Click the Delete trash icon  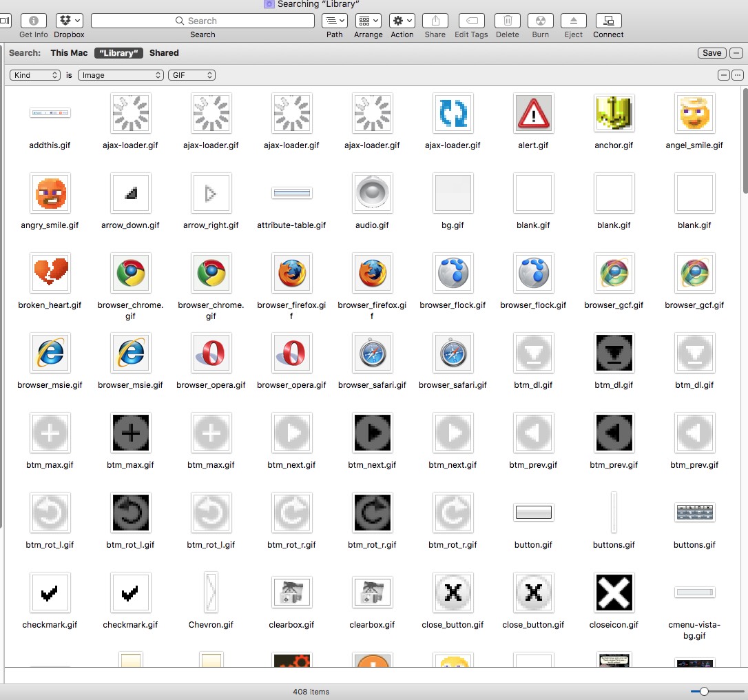tap(508, 21)
